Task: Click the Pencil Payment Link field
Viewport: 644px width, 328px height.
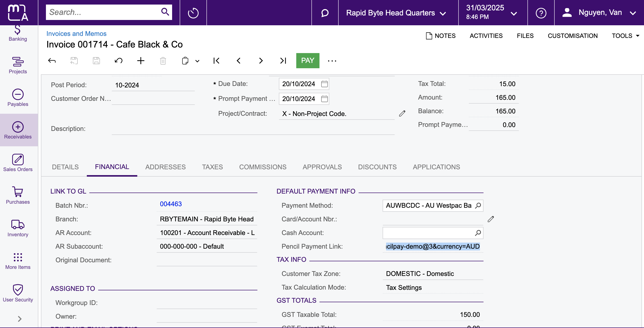Action: click(433, 246)
